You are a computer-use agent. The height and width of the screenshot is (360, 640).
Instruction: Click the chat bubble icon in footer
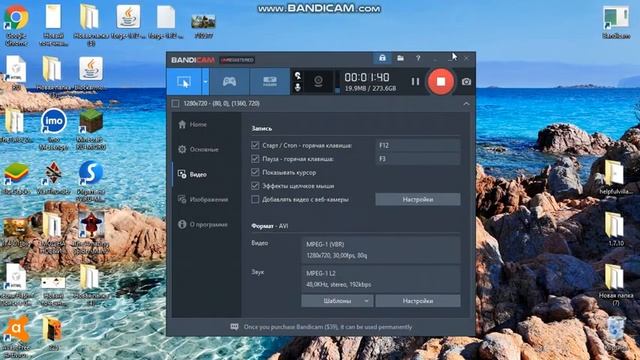tap(234, 327)
